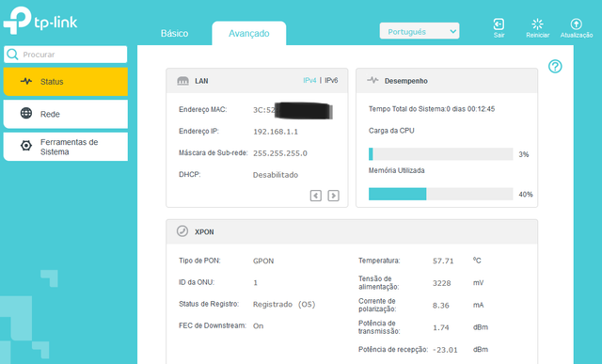Open the Português language dropdown
The height and width of the screenshot is (364, 602).
420,31
